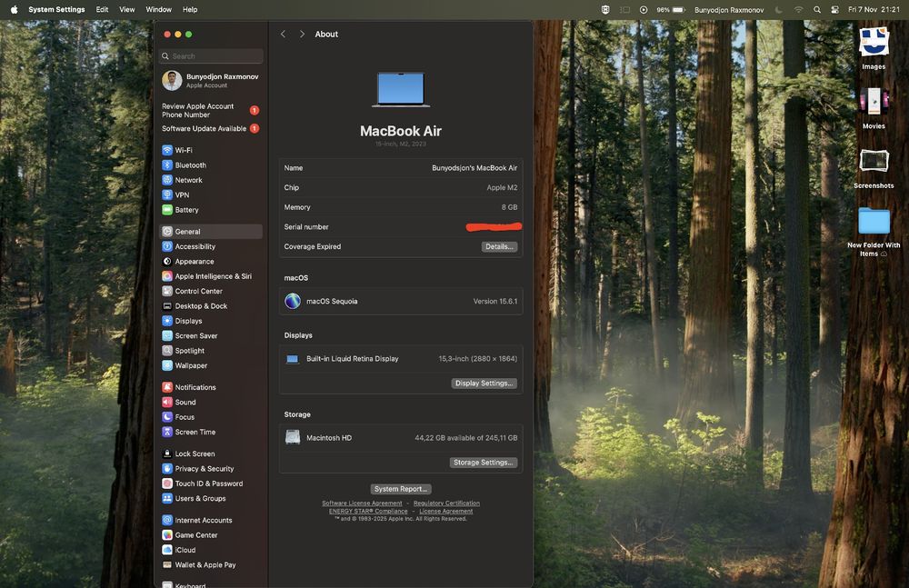Open Appearance settings icon
This screenshot has height=588, width=909.
point(167,262)
